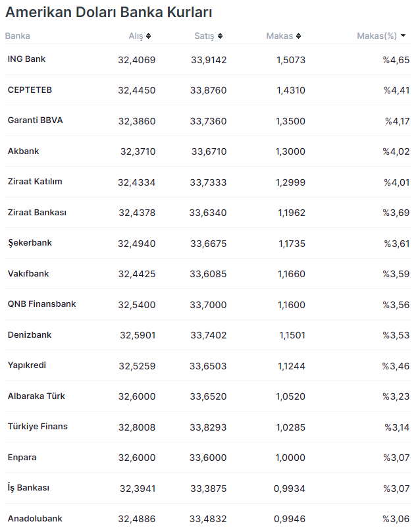The width and height of the screenshot is (416, 532).
Task: Open İş Bankası entry
Action: 28,488
